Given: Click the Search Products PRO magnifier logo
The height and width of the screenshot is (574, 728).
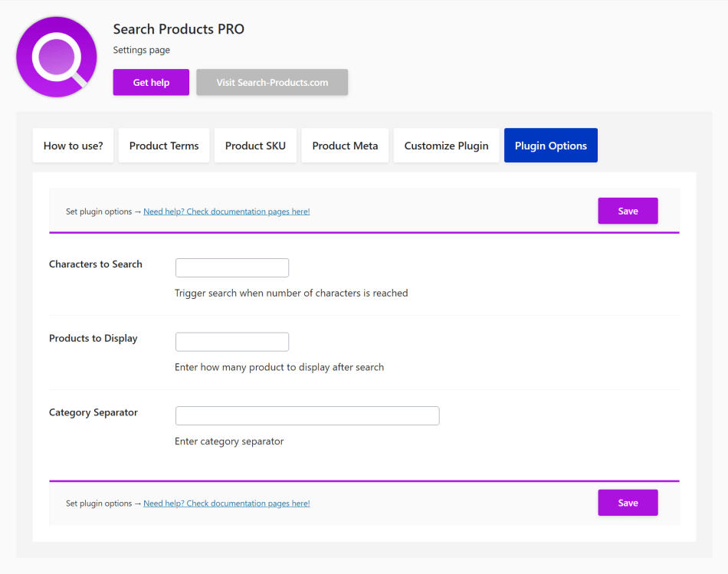Looking at the screenshot, I should coord(57,57).
